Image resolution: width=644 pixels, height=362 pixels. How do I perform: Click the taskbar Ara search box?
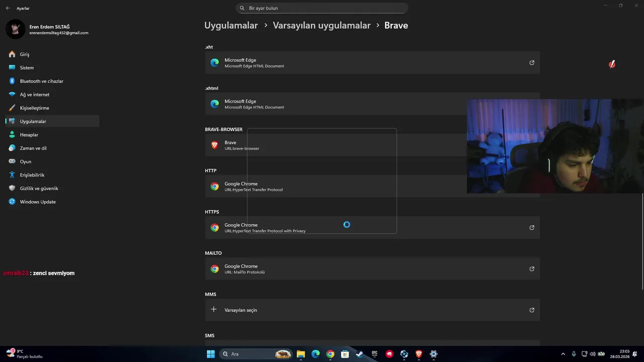click(x=256, y=354)
